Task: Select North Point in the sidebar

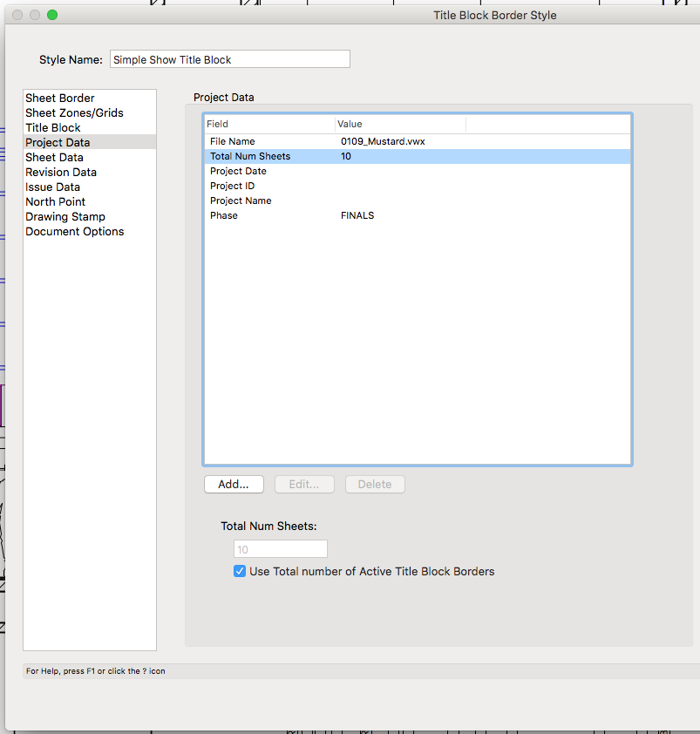Action: (x=56, y=202)
